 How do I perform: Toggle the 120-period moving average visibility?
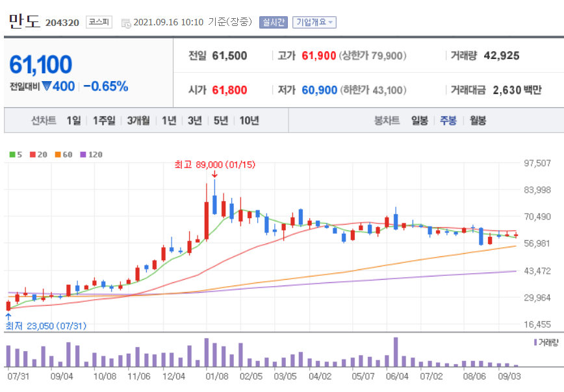click(x=90, y=153)
